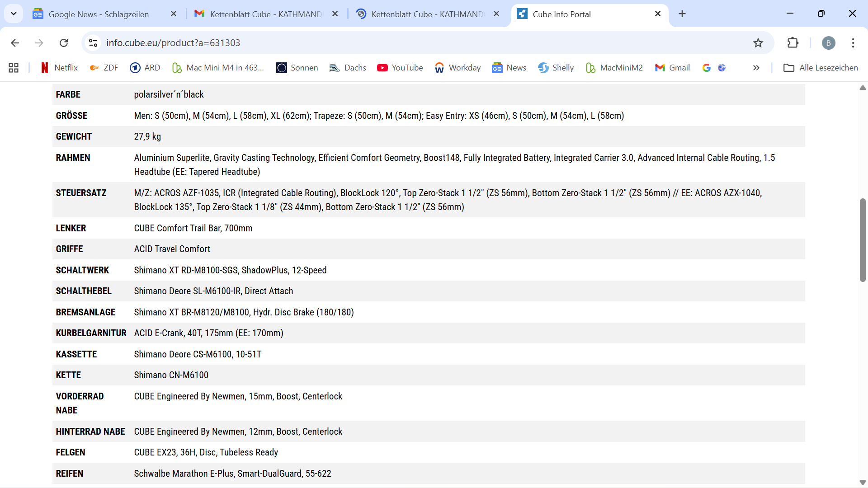Open the YouTube bookmark
The height and width of the screenshot is (488, 868).
tap(400, 68)
